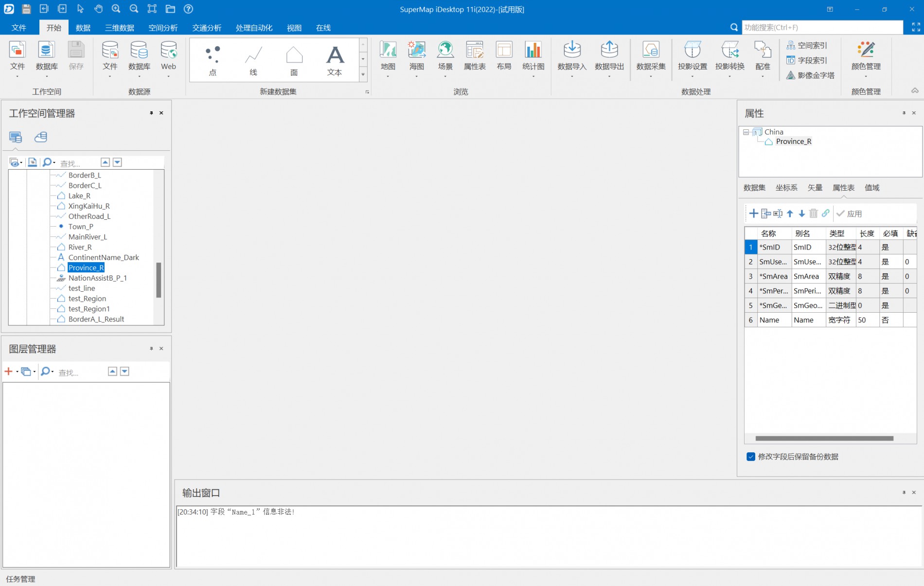Image resolution: width=924 pixels, height=586 pixels.
Task: Choose the zoom out magnifier tool
Action: (134, 9)
